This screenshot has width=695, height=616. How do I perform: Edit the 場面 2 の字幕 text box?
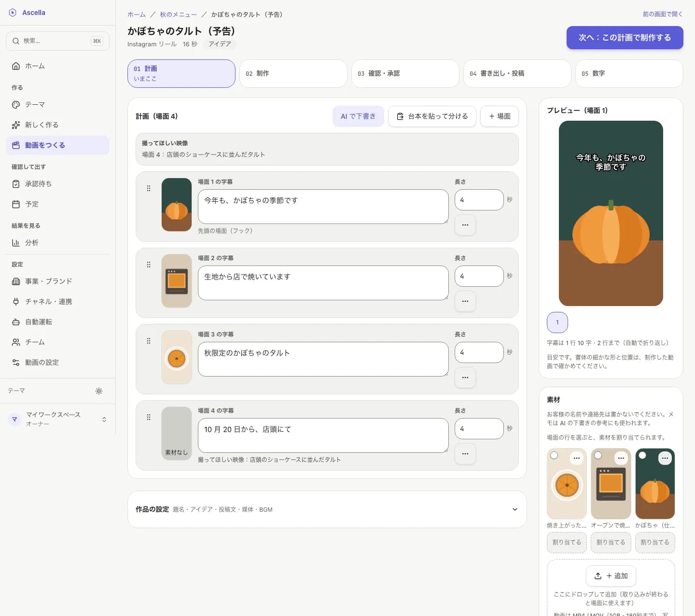pos(323,283)
